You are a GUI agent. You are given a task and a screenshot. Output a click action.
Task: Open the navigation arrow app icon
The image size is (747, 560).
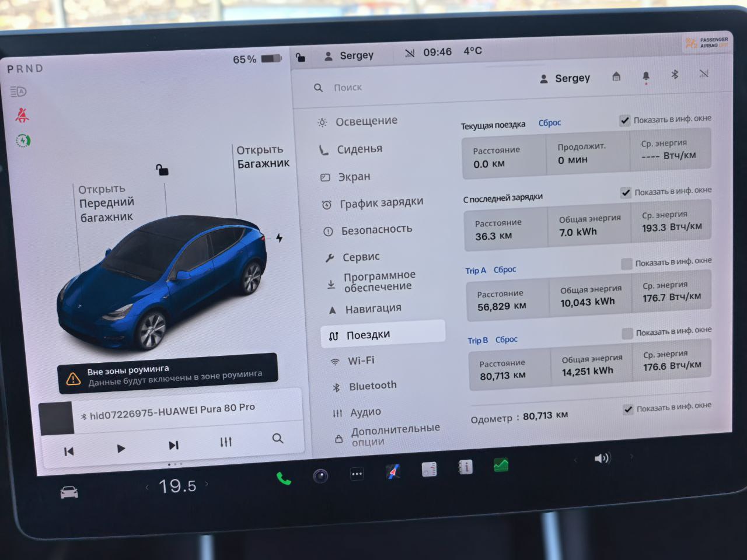point(393,471)
